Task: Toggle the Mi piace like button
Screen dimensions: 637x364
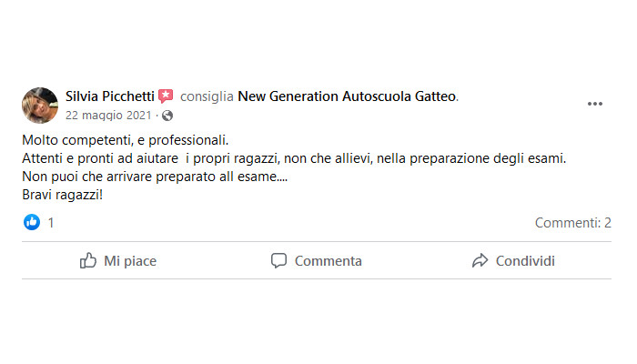Action: tap(118, 261)
